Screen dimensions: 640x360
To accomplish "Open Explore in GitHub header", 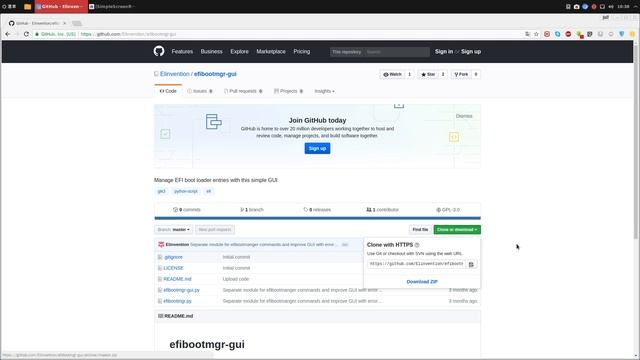I will point(239,51).
